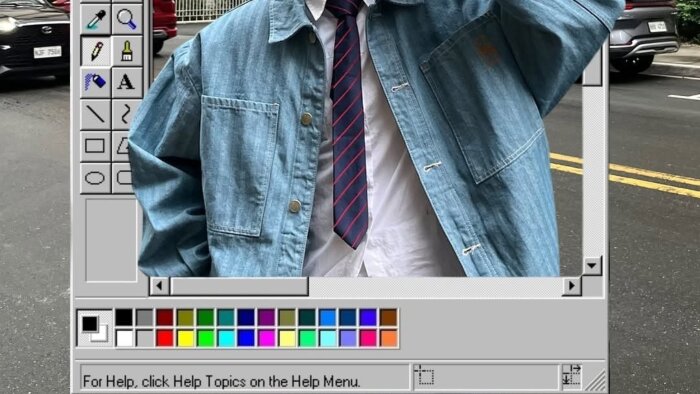Select the Brush tool

coord(127,51)
